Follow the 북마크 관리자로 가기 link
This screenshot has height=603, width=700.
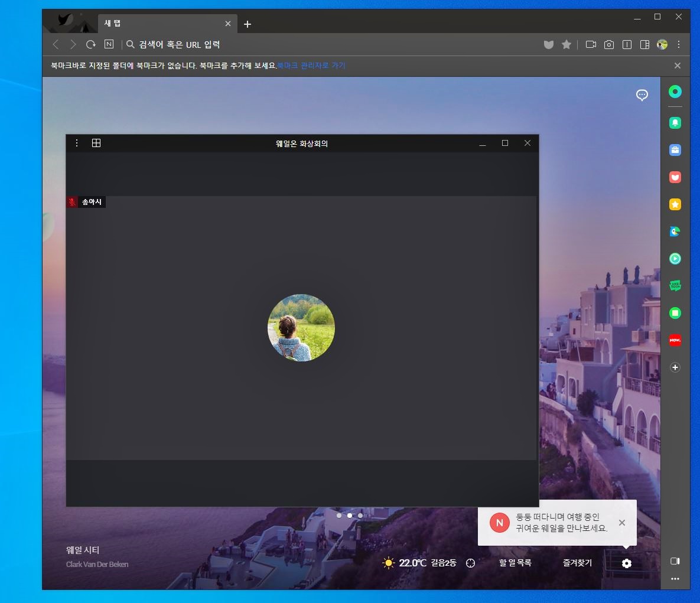[x=311, y=66]
